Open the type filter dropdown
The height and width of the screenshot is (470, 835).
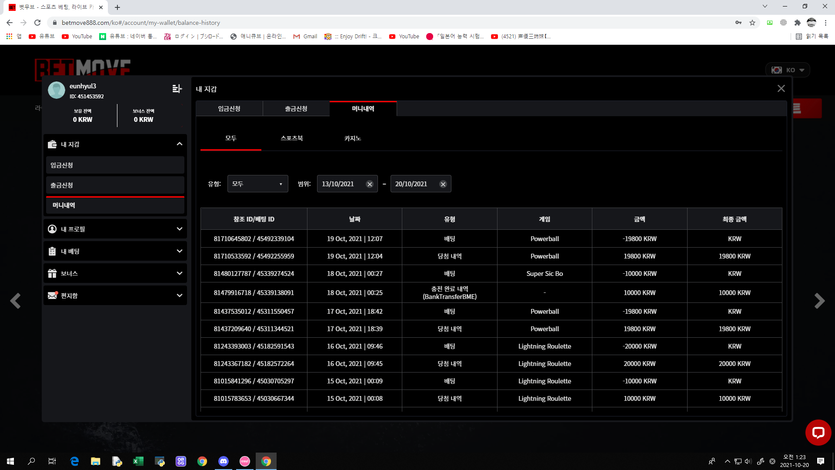click(x=257, y=184)
